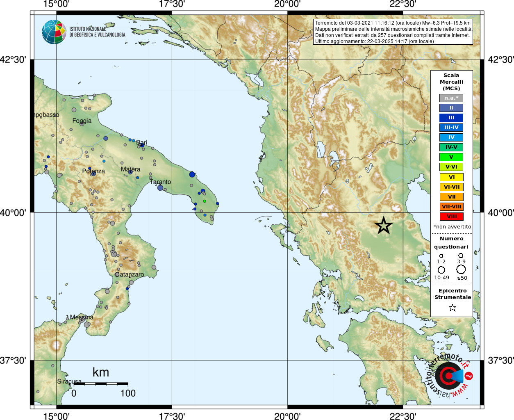Viewport: 514px width, 420px height.
Task: Click the IV intensity legend swatch
Action: [451, 137]
